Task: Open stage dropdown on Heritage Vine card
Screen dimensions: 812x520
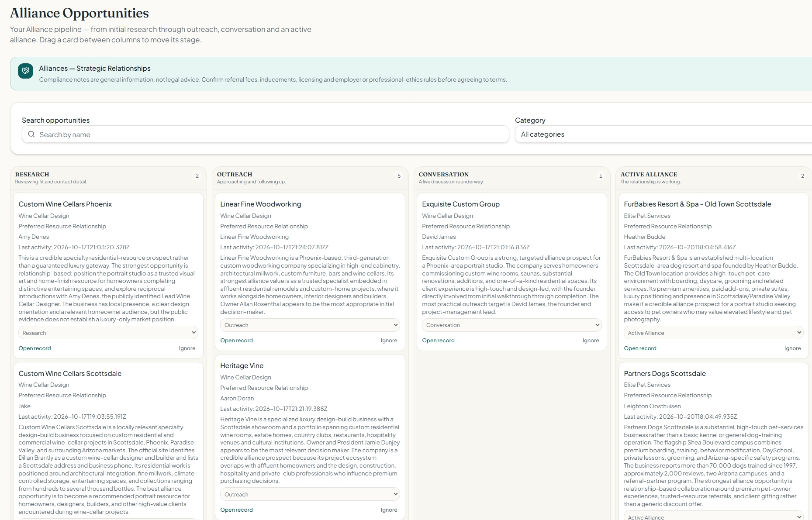Action: (310, 494)
